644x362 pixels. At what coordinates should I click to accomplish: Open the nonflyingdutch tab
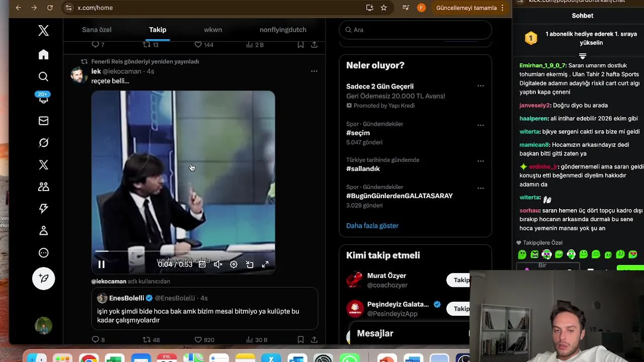(x=283, y=30)
